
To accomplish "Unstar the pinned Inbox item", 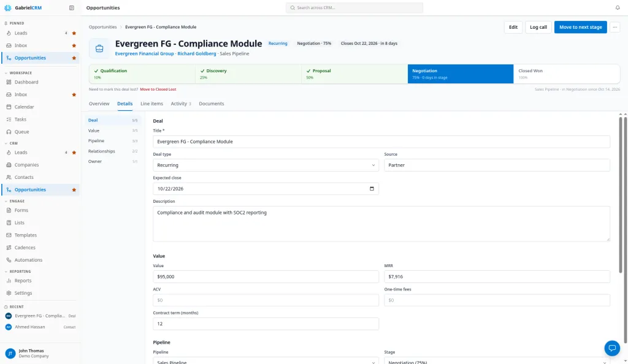I will click(x=74, y=45).
